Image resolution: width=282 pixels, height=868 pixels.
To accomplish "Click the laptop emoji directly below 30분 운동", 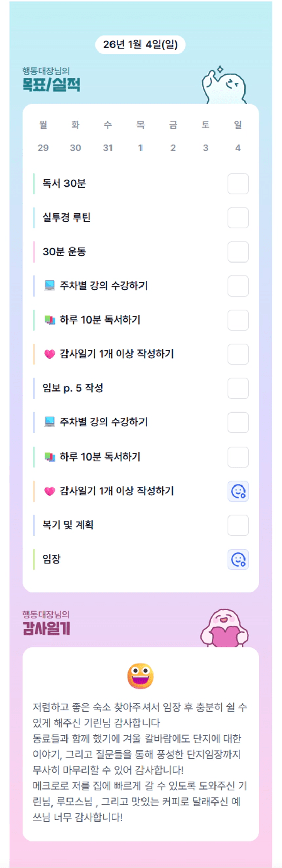I will pos(49,285).
